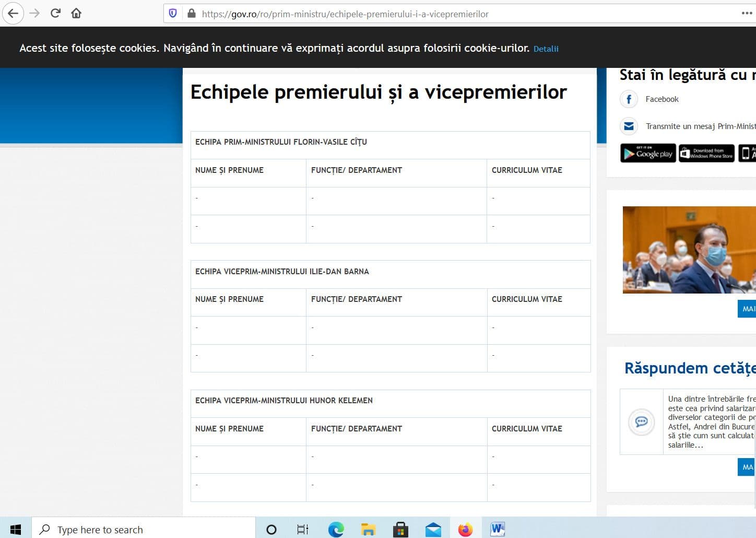This screenshot has height=538, width=756.
Task: View site security padlock info
Action: click(191, 14)
